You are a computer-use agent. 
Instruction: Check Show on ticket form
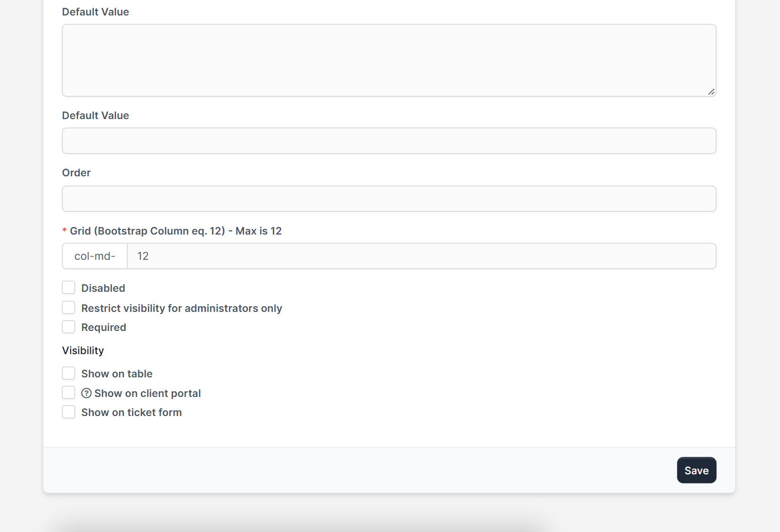coord(69,411)
